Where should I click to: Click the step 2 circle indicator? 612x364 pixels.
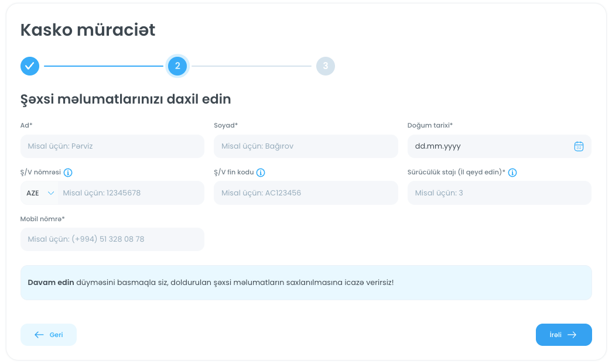pyautogui.click(x=177, y=66)
